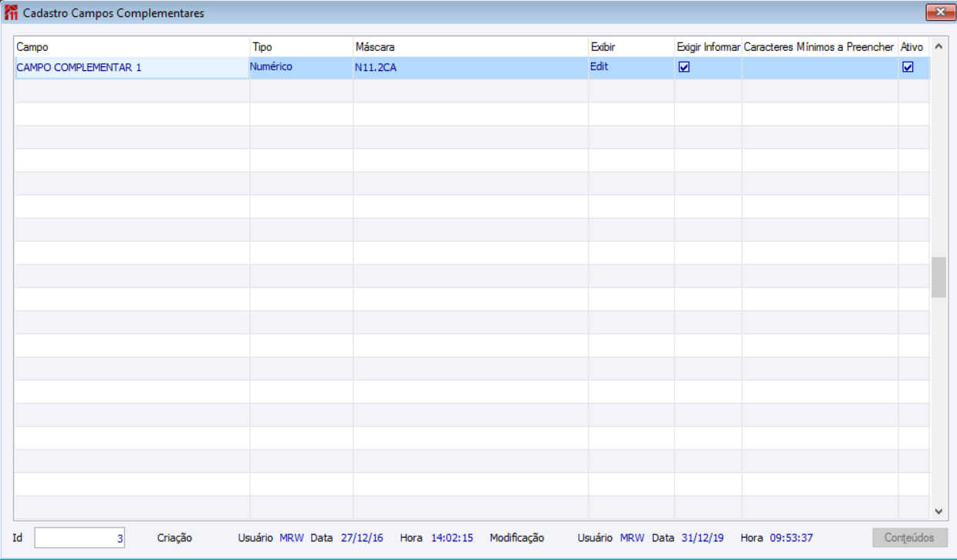Click the scrollbar down arrow

click(938, 511)
